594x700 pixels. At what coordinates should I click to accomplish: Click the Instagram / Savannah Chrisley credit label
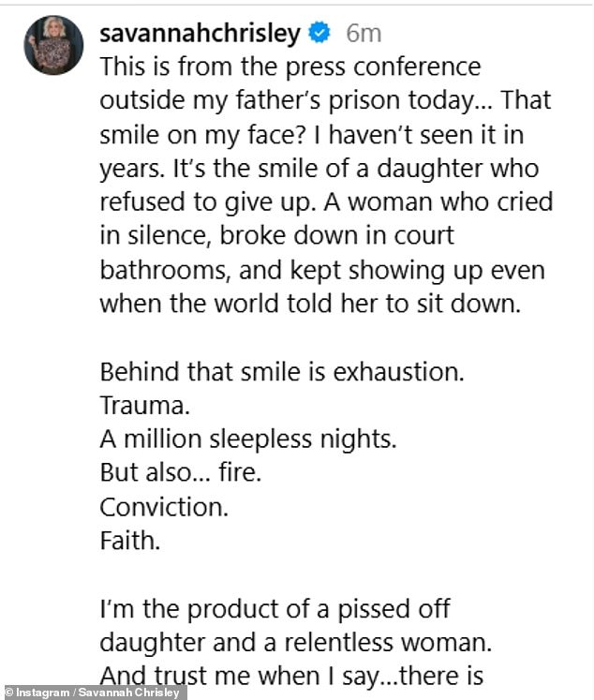coord(92,693)
